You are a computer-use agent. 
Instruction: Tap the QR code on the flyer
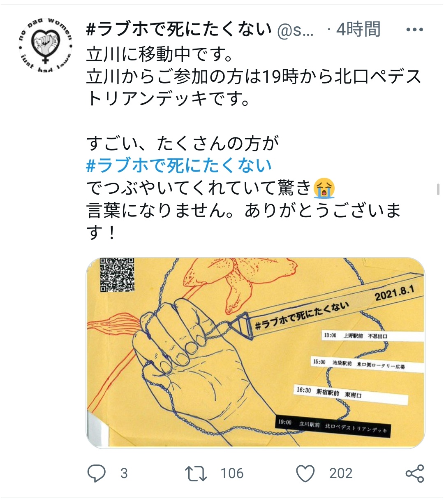point(118,275)
